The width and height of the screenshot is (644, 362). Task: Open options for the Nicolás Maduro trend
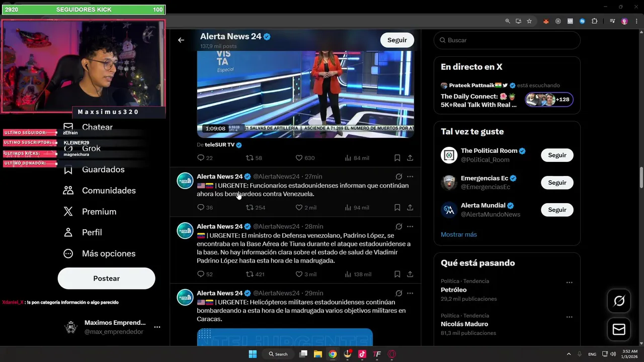569,317
